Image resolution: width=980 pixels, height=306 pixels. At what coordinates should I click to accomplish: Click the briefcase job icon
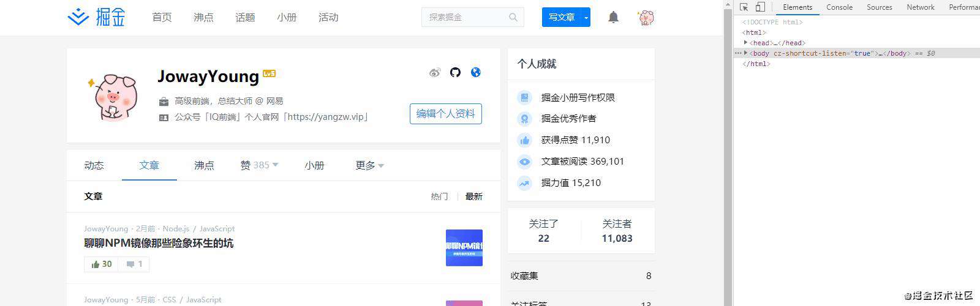tap(164, 101)
